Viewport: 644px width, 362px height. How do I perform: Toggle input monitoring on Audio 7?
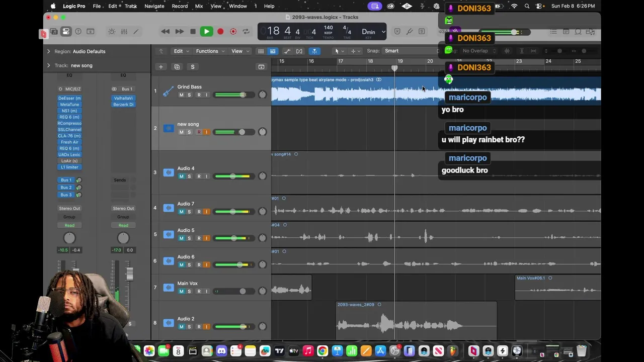206,212
